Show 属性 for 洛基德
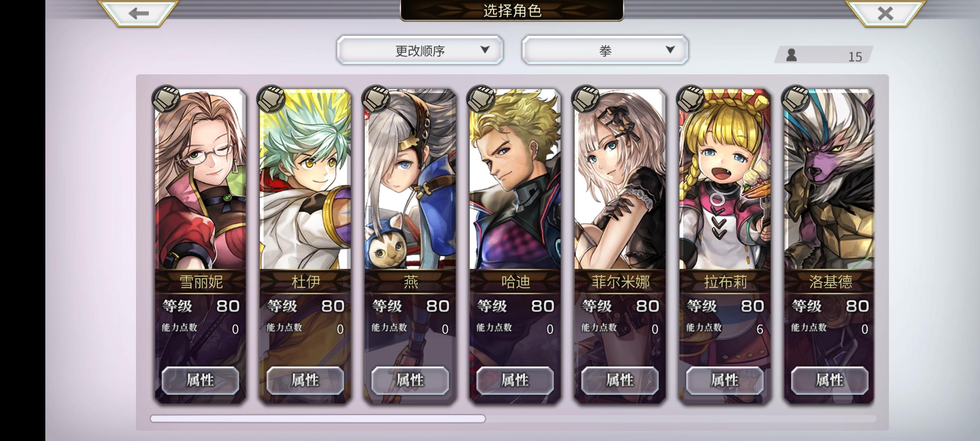Viewport: 980px width, 441px height. (x=829, y=380)
